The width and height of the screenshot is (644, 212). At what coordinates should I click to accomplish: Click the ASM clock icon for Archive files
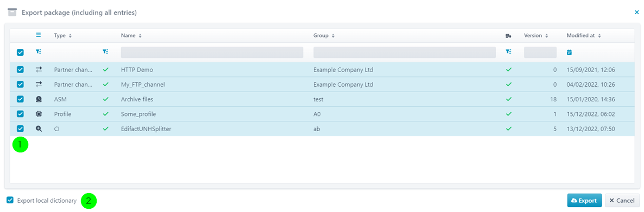click(x=39, y=99)
